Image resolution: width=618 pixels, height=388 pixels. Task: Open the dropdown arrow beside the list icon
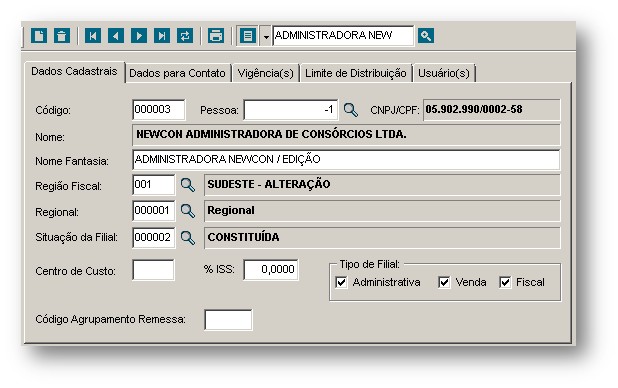(266, 36)
